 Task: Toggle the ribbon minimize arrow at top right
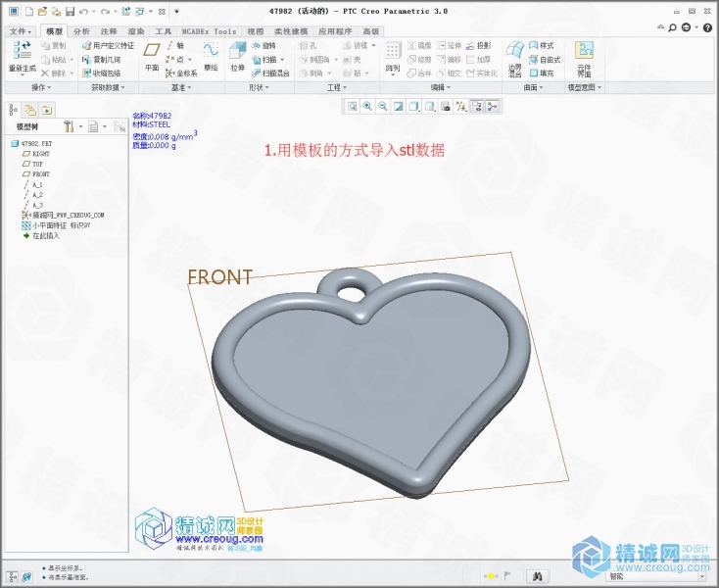(x=660, y=27)
